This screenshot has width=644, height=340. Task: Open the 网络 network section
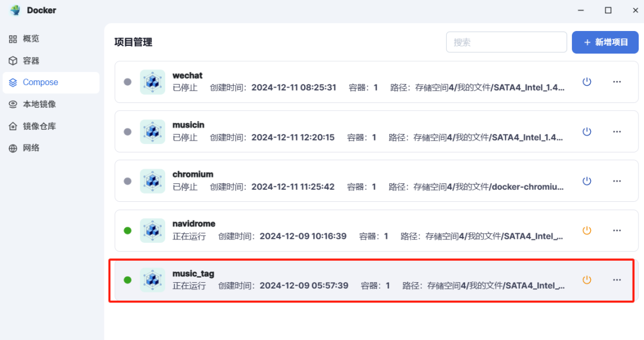51,148
